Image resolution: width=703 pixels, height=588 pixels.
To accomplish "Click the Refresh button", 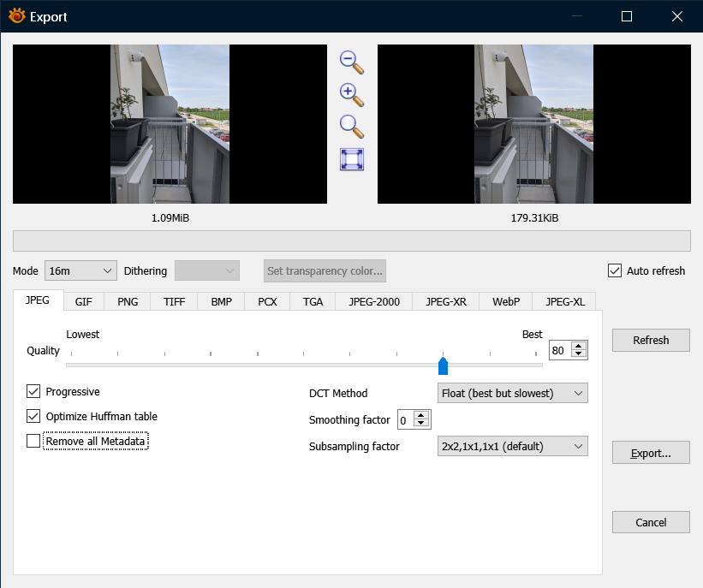I will tap(650, 340).
